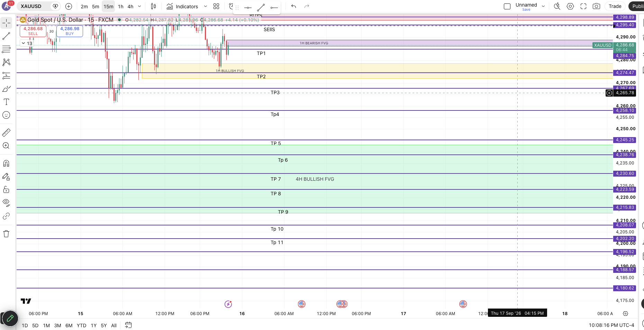Expand the timeframe interval dropdown

(x=139, y=6)
